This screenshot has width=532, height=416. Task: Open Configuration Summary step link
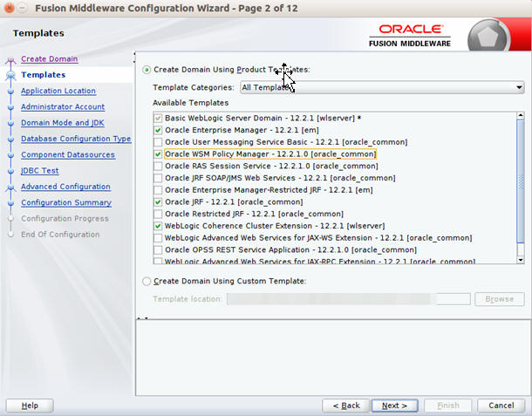coord(66,202)
